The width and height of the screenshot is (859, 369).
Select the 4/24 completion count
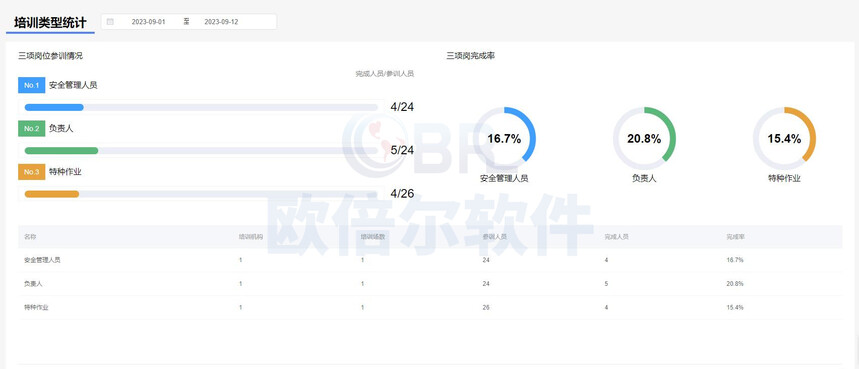[402, 107]
